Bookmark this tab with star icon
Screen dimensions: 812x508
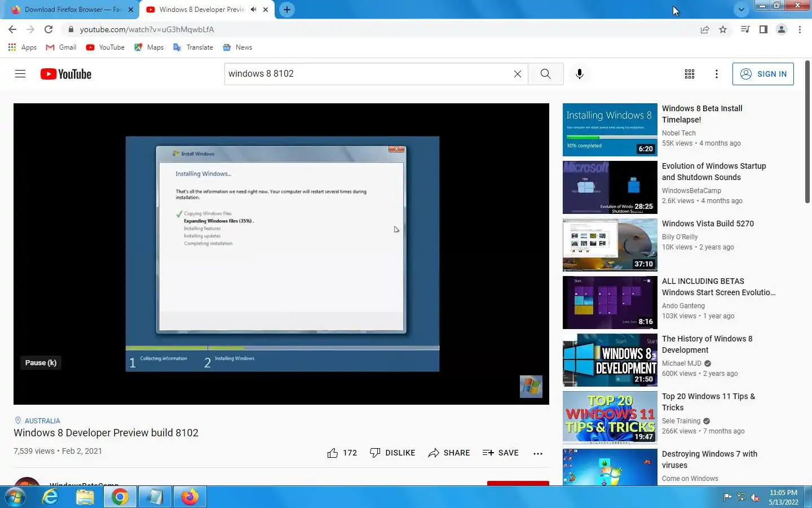tap(723, 29)
